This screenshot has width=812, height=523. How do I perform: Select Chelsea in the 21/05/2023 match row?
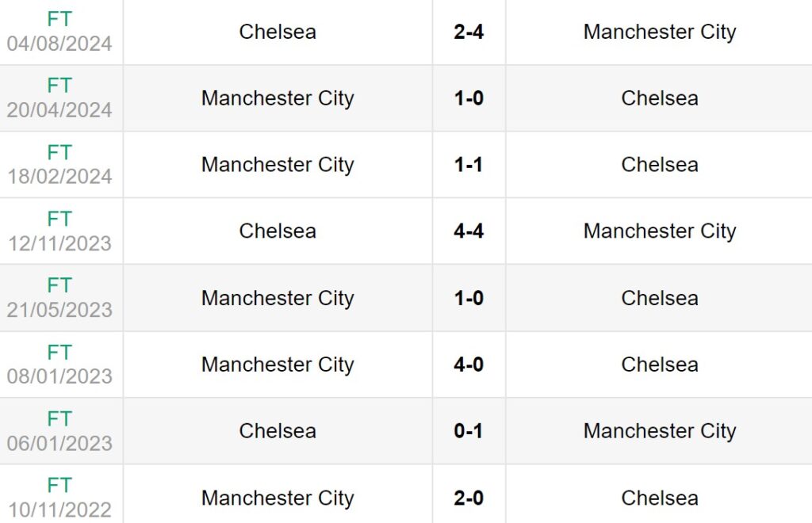pyautogui.click(x=660, y=298)
